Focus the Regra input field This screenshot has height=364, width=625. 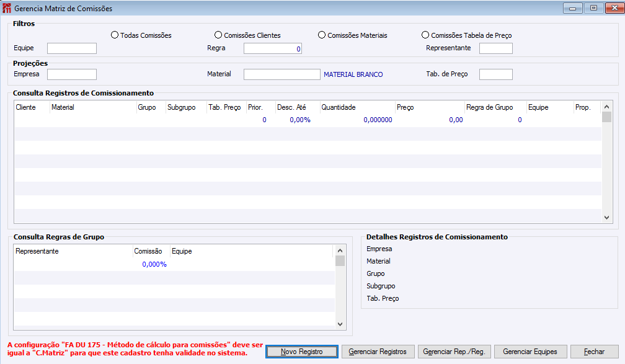(273, 48)
